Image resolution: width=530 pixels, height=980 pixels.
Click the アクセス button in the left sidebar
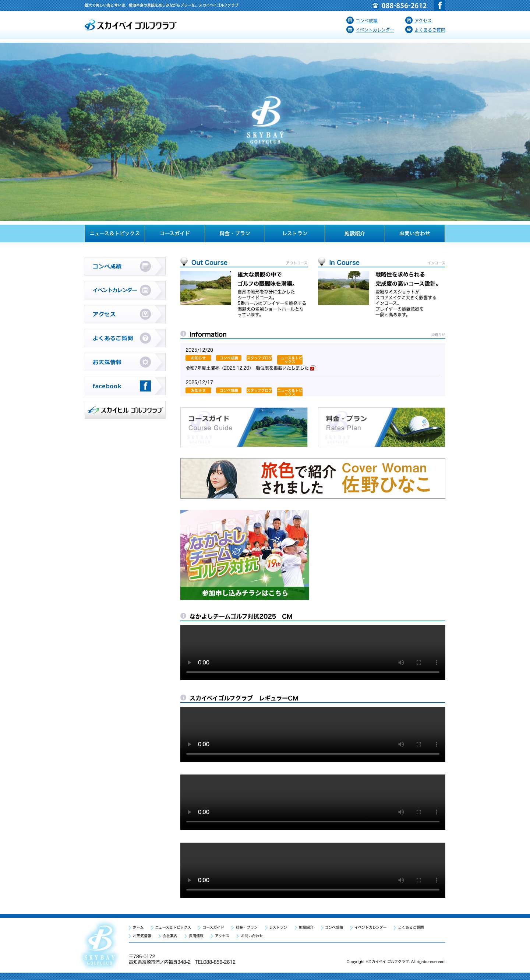(125, 314)
